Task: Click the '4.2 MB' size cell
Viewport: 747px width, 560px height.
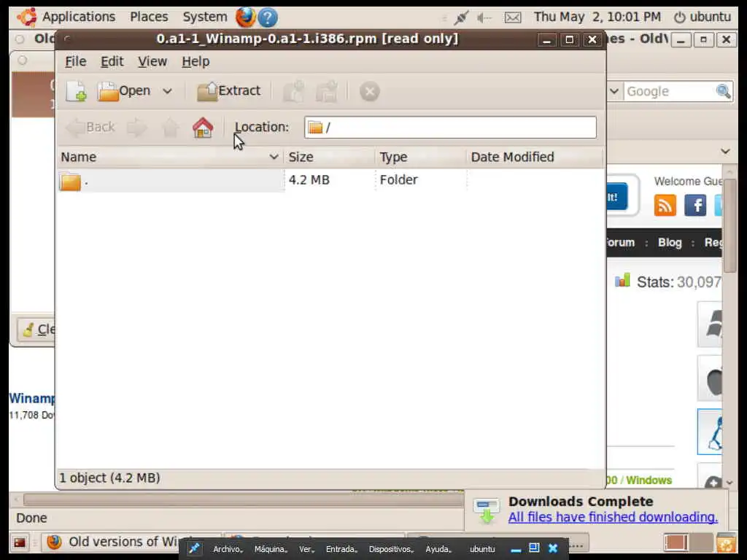Action: click(x=309, y=180)
